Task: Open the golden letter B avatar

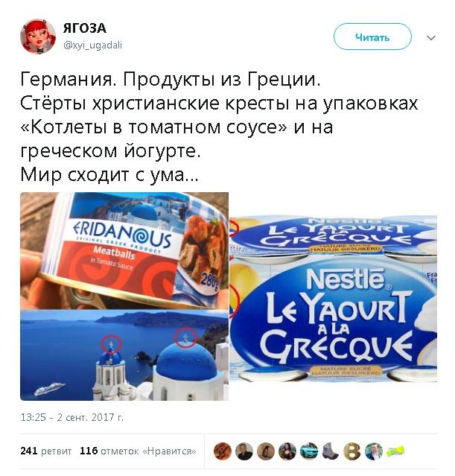Action: (x=352, y=451)
